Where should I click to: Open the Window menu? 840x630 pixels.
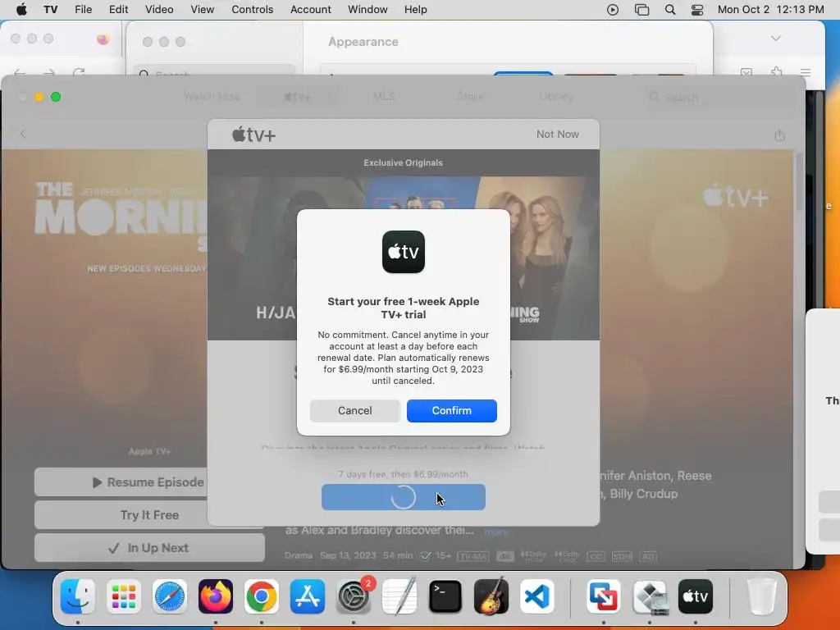coord(367,9)
